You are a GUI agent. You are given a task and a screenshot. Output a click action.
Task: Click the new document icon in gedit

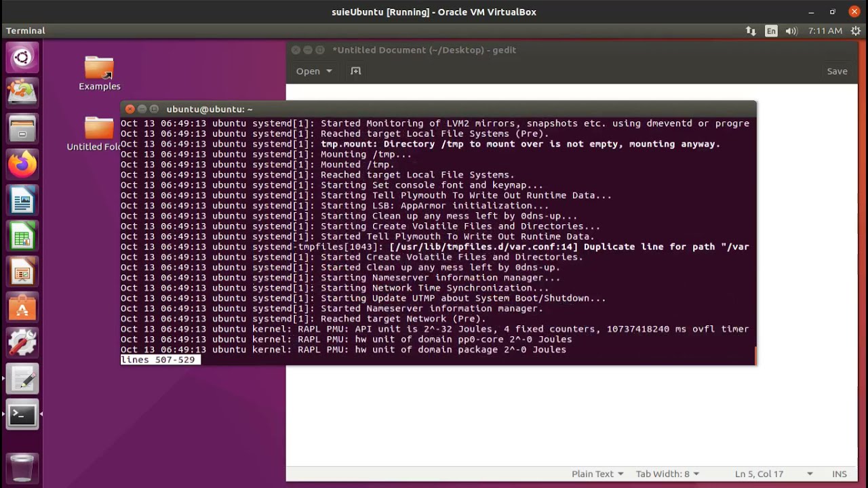click(355, 71)
